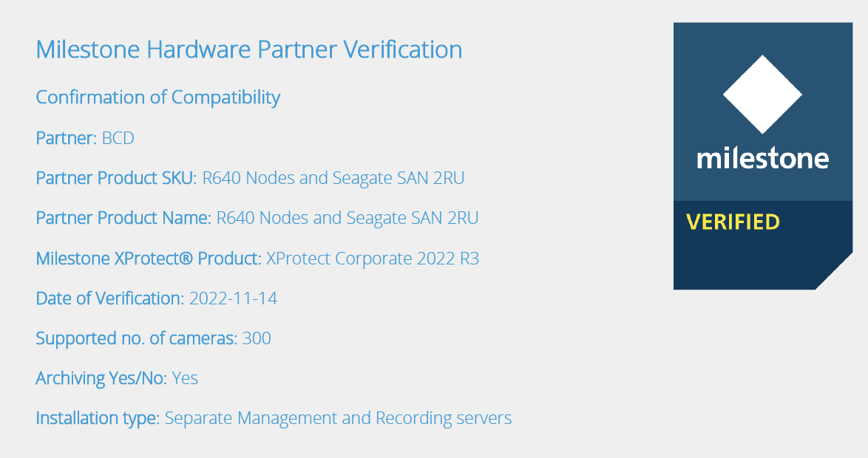Click the 'Partner Product SKU:' label
The image size is (868, 458).
[116, 178]
